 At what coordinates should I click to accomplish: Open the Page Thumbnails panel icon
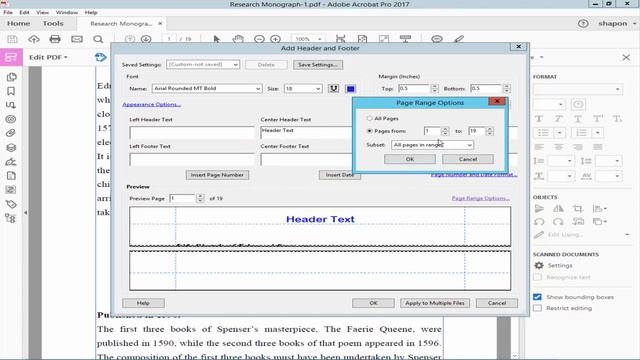tap(11, 77)
